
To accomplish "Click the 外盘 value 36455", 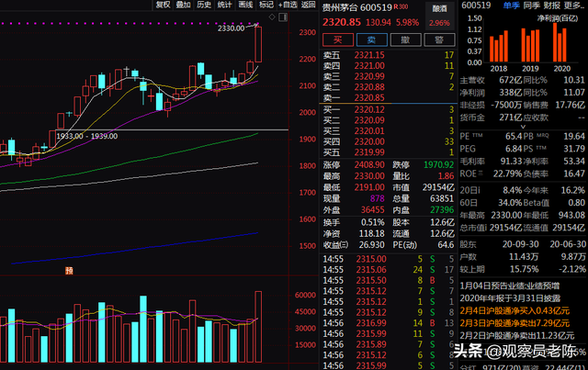I will tap(373, 209).
